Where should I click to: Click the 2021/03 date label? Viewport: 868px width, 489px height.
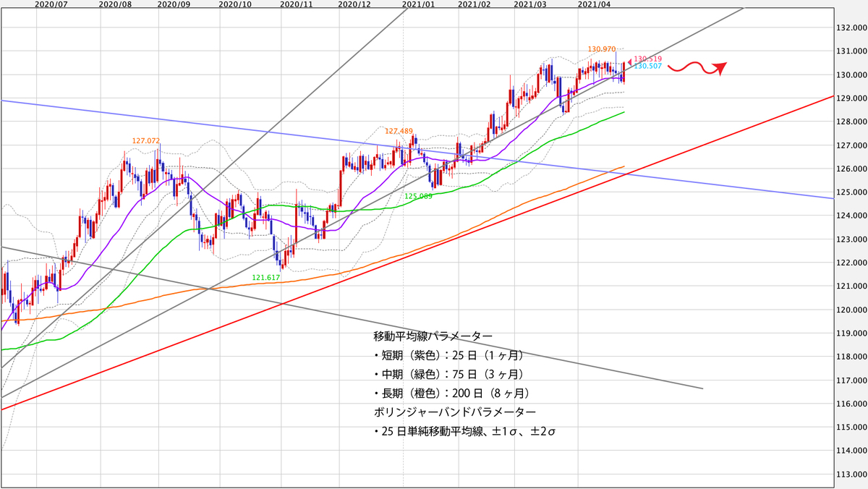click(531, 4)
